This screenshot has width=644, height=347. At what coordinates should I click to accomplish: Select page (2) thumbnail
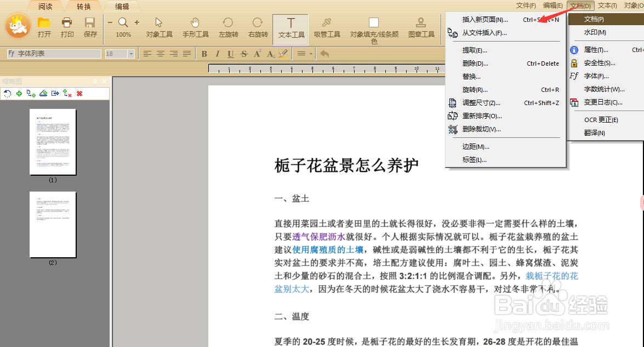tap(53, 224)
